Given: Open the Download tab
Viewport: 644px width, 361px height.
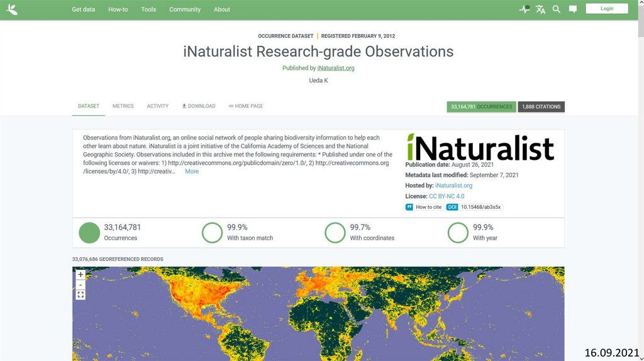Looking at the screenshot, I should [199, 106].
